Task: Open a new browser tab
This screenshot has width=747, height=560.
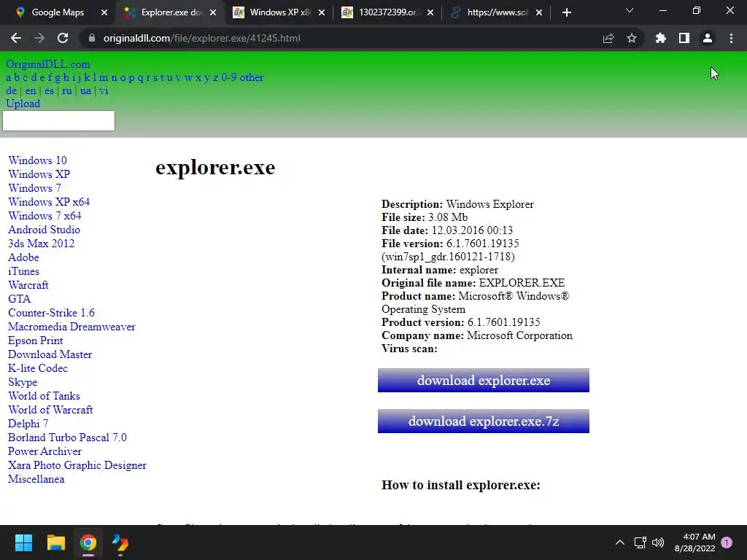Action: click(x=566, y=12)
